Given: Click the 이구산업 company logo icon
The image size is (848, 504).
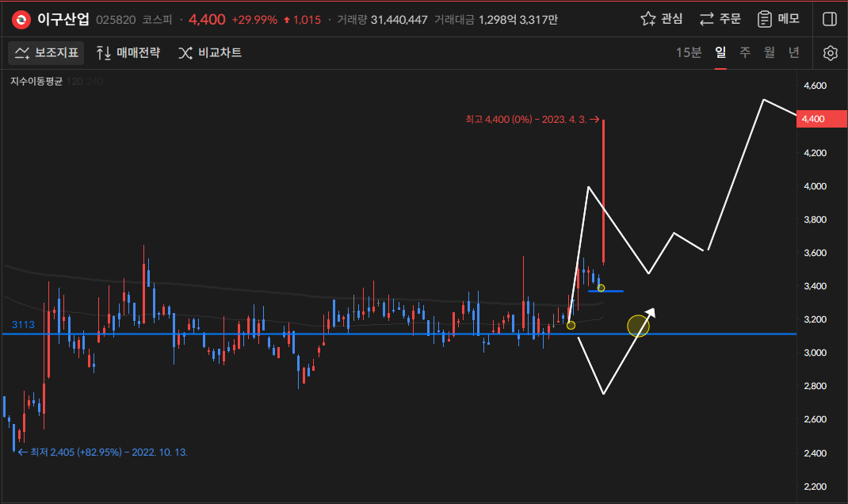Looking at the screenshot, I should click(21, 19).
